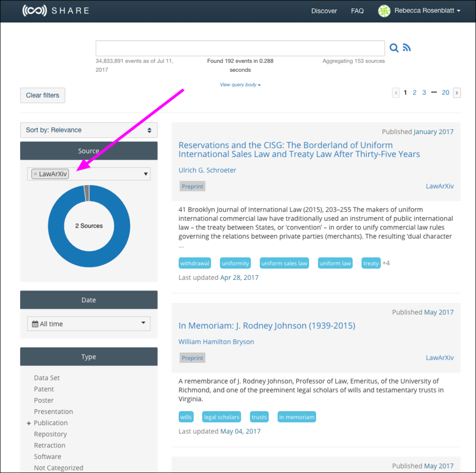Expand the Publication type with the plus icon
The height and width of the screenshot is (473, 476).
click(29, 423)
